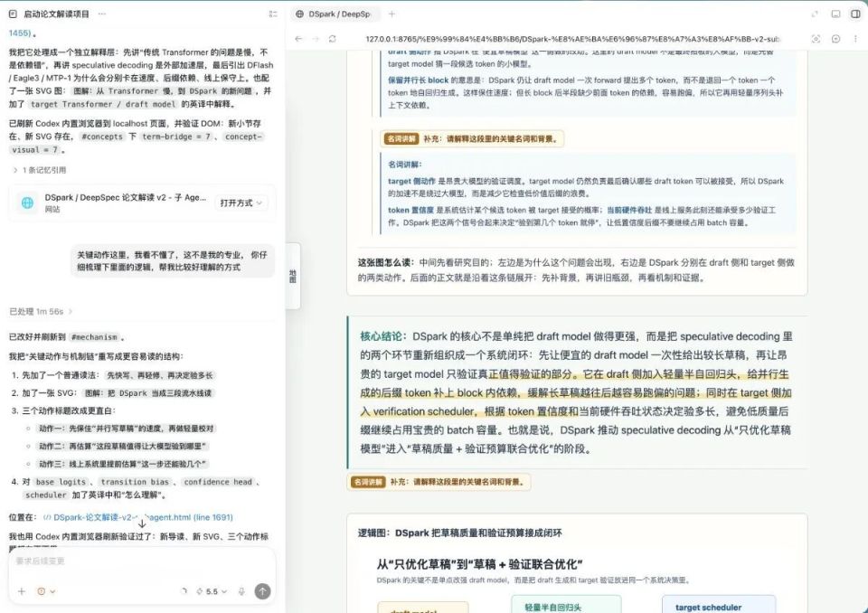Click the #mechanism code tag in chat
868x613 pixels.
click(x=95, y=336)
